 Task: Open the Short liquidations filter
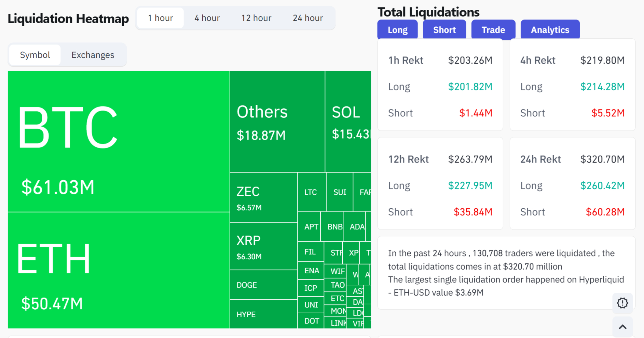click(444, 30)
